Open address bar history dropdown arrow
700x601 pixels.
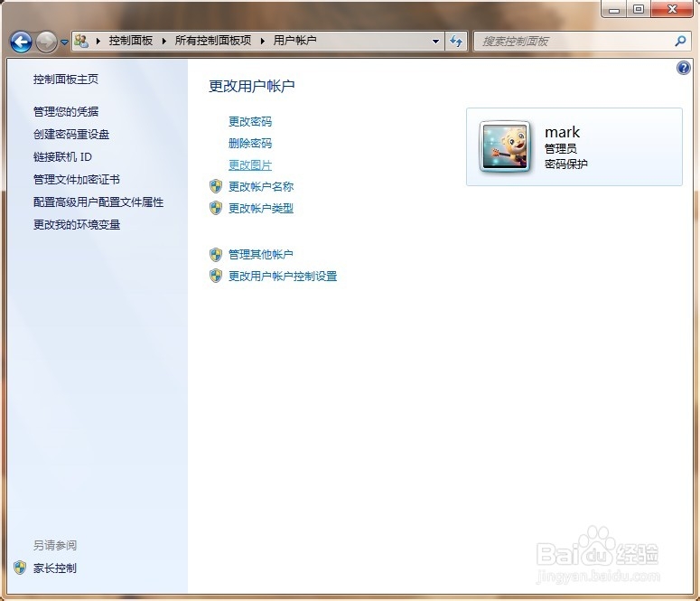click(435, 42)
